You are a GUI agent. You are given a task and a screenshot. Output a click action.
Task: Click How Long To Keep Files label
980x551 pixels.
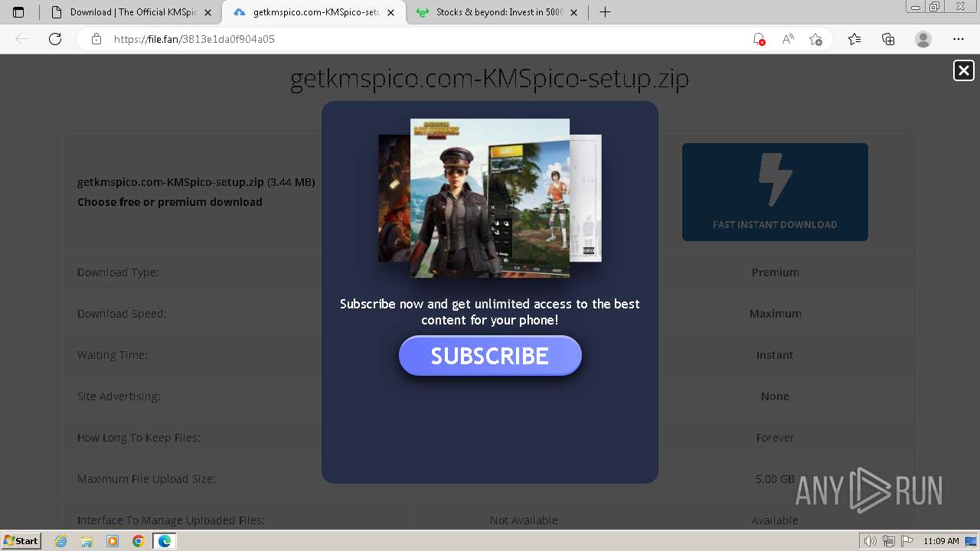pyautogui.click(x=139, y=438)
